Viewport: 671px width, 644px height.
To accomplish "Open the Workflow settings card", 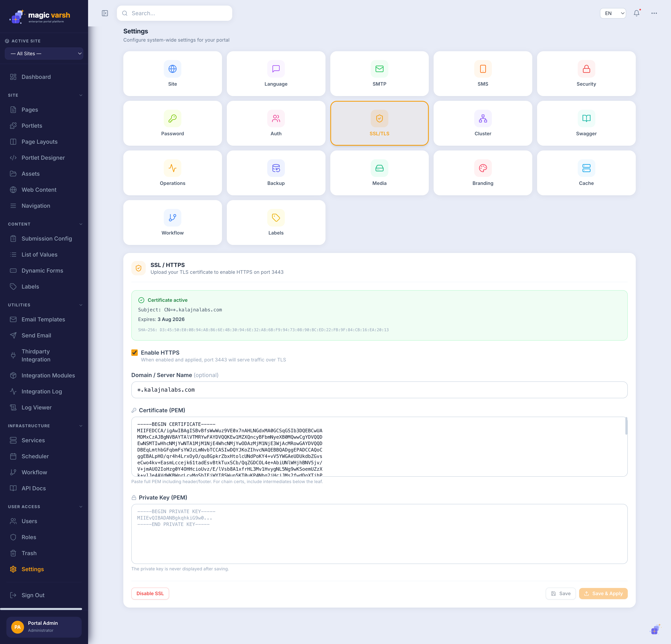I will 173,222.
